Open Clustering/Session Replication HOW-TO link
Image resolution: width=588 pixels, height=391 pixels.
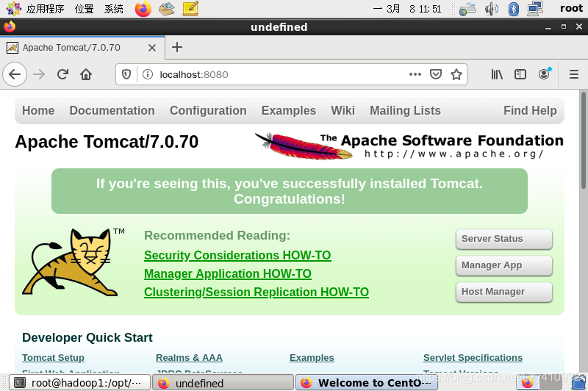pyautogui.click(x=257, y=292)
